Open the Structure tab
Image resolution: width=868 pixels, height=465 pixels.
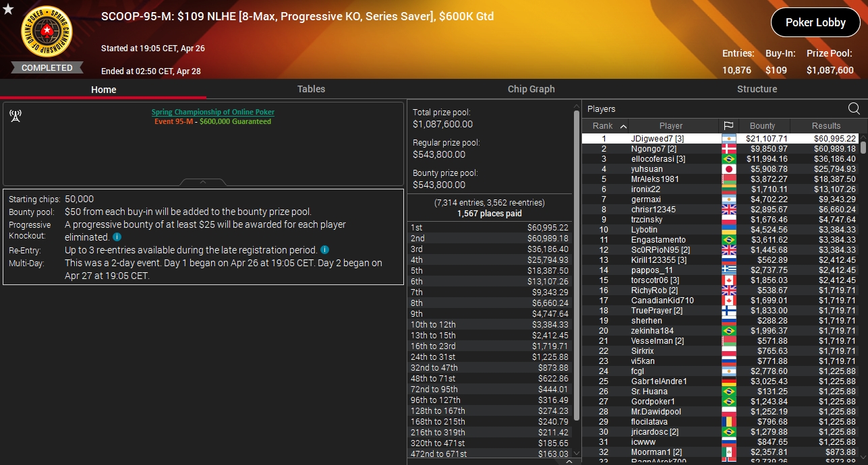coord(757,89)
